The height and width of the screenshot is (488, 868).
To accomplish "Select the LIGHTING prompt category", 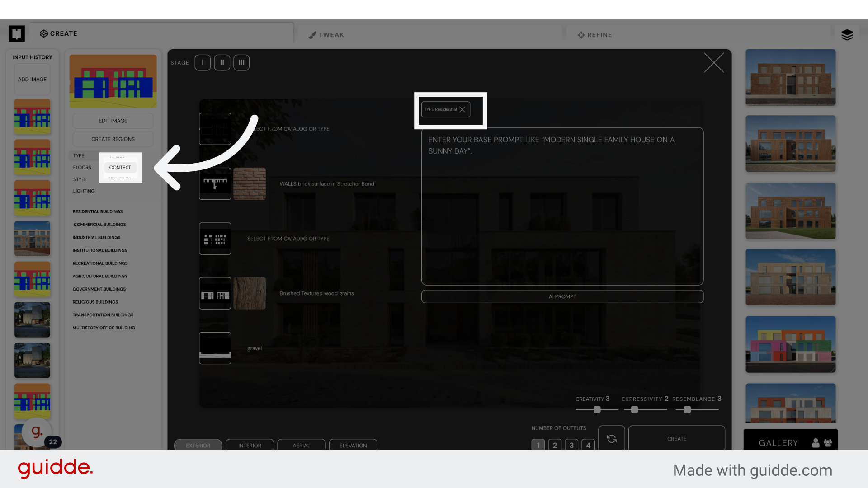I will [x=84, y=191].
